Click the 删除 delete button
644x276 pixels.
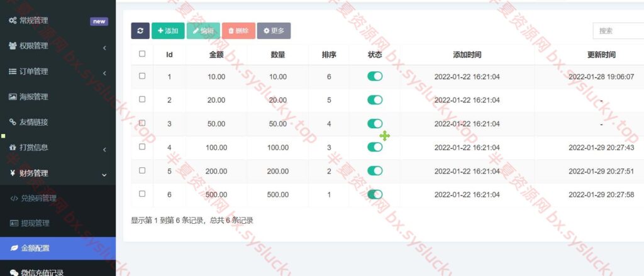(238, 31)
